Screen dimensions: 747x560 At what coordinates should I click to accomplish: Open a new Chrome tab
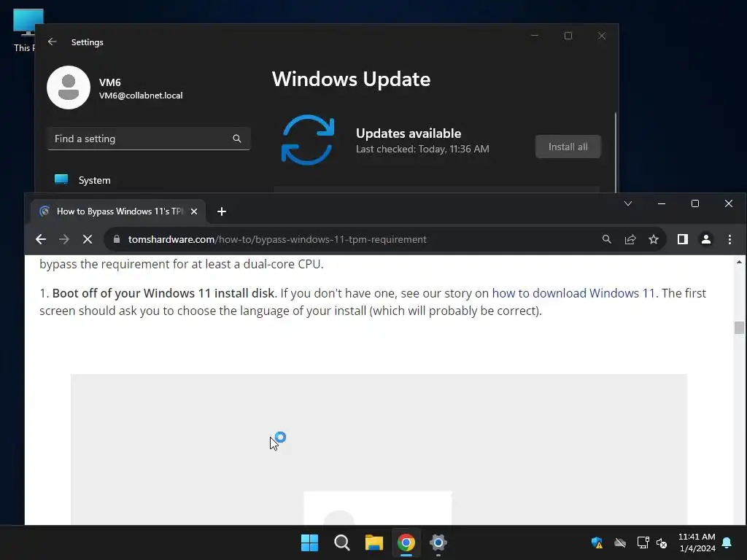pos(222,211)
